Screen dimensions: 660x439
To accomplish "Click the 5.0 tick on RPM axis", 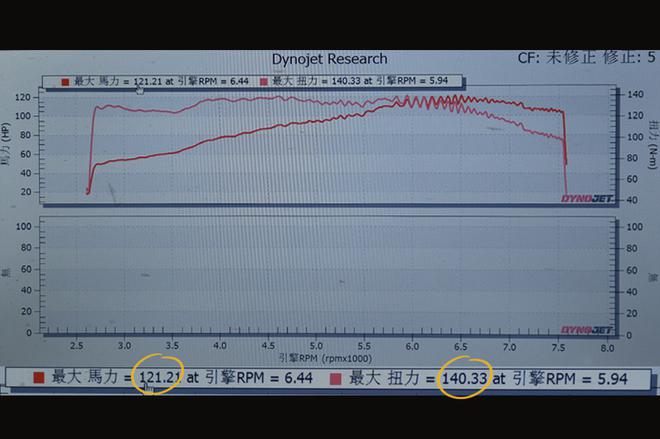I will point(316,346).
